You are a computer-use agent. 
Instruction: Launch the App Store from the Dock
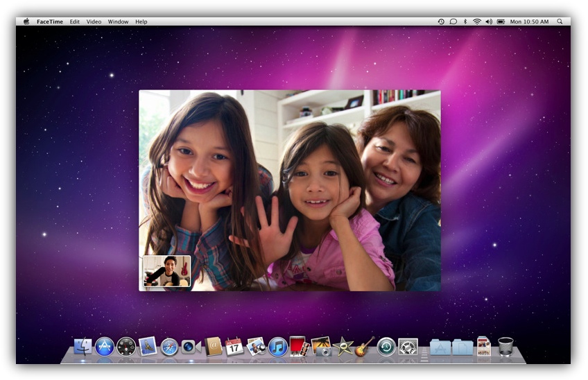point(105,346)
